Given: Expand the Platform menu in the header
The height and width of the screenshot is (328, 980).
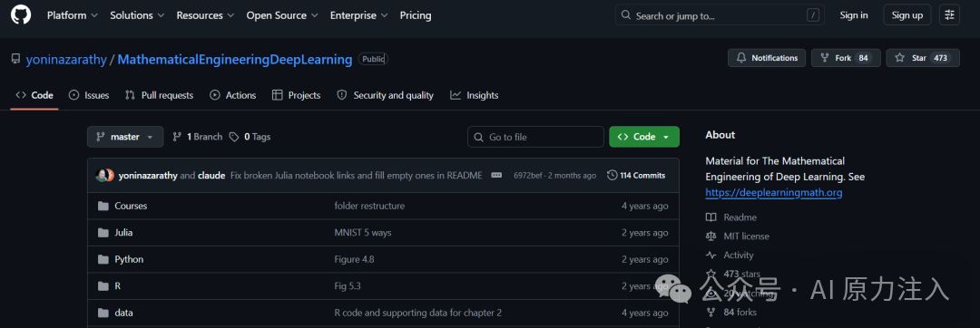Looking at the screenshot, I should [x=73, y=15].
